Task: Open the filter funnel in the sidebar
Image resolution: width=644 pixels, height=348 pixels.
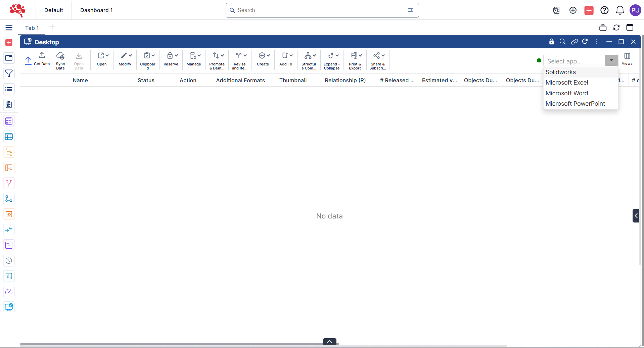Action: [x=9, y=73]
